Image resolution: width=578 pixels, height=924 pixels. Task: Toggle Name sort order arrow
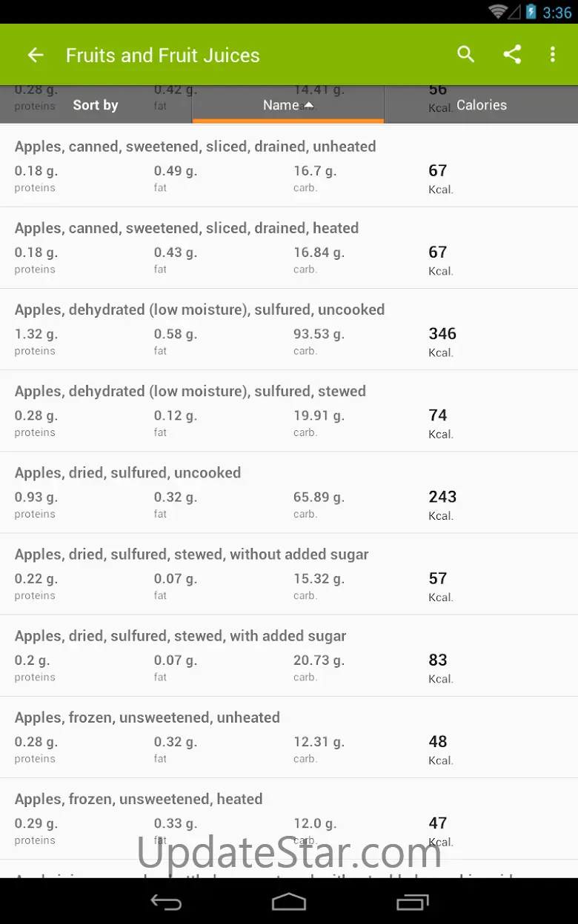[309, 105]
